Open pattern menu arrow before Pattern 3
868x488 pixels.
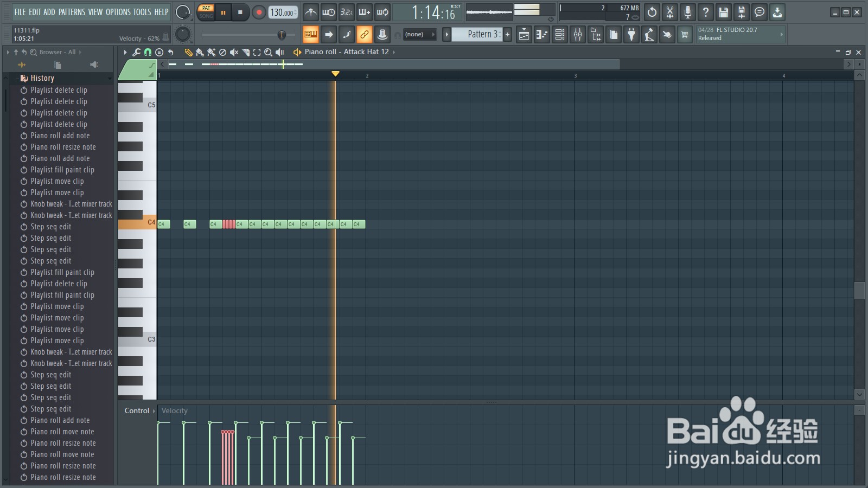pos(446,34)
